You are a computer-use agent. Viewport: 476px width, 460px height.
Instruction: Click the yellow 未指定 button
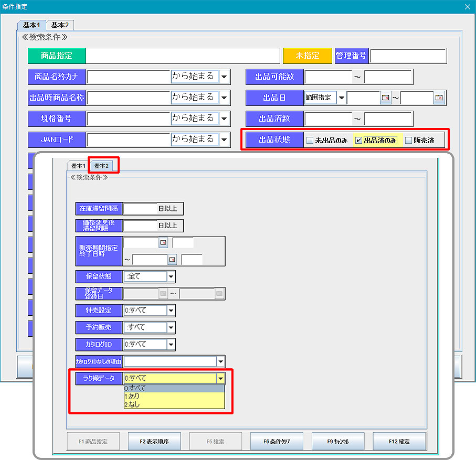(307, 56)
